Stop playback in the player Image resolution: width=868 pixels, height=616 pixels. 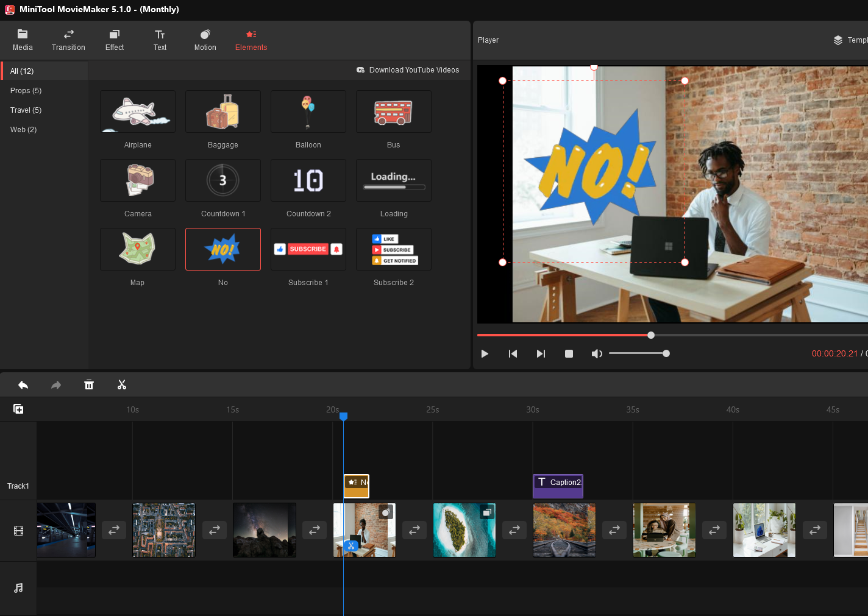coord(569,353)
